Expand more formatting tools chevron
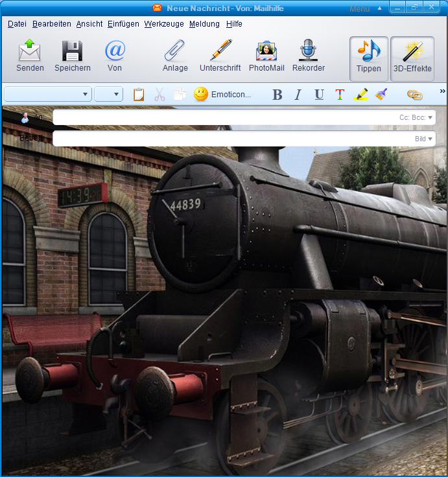This screenshot has height=477, width=448. pos(443,91)
